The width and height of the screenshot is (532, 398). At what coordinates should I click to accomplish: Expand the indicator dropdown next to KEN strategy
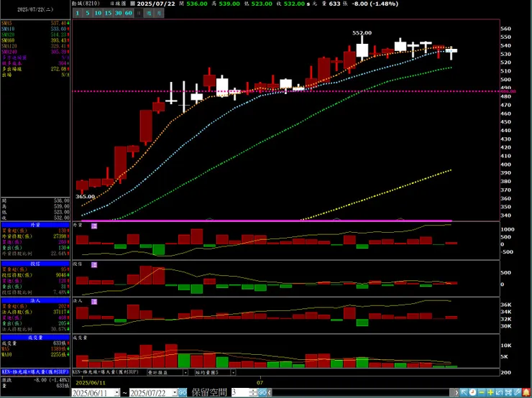(x=185, y=373)
